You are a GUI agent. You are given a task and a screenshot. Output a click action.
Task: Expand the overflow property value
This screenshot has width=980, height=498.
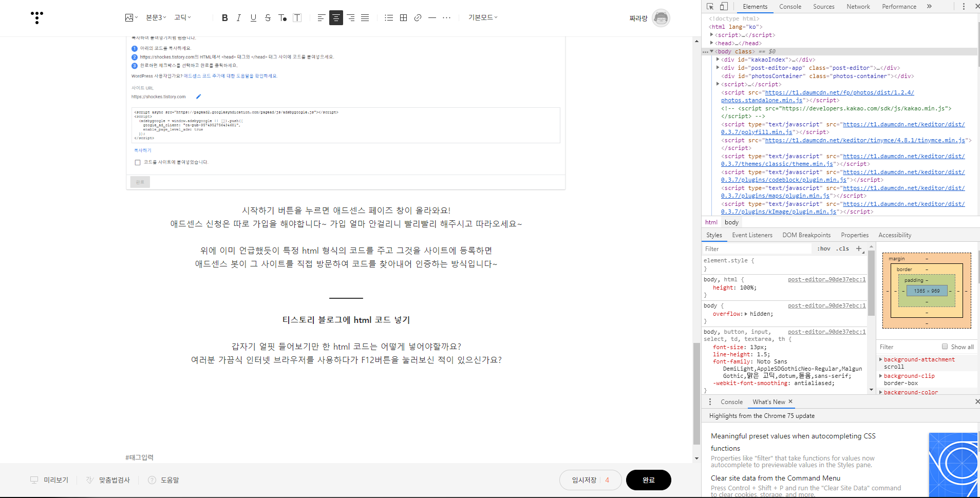746,314
